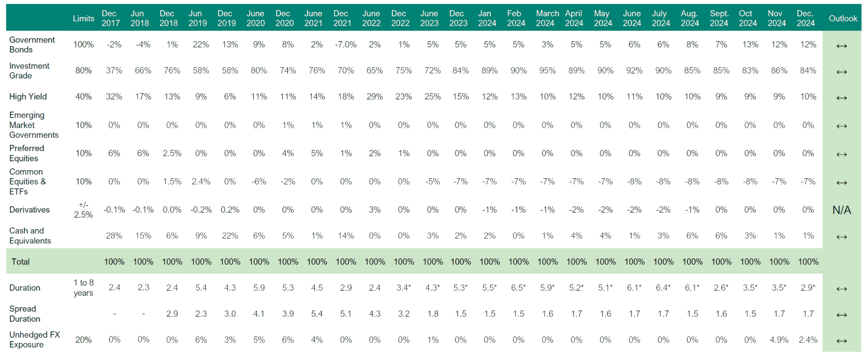Screen dimensions: 868x356
Task: Click Unhedged FX Exposure Nov 2024 value 4.9%
Action: 779,340
